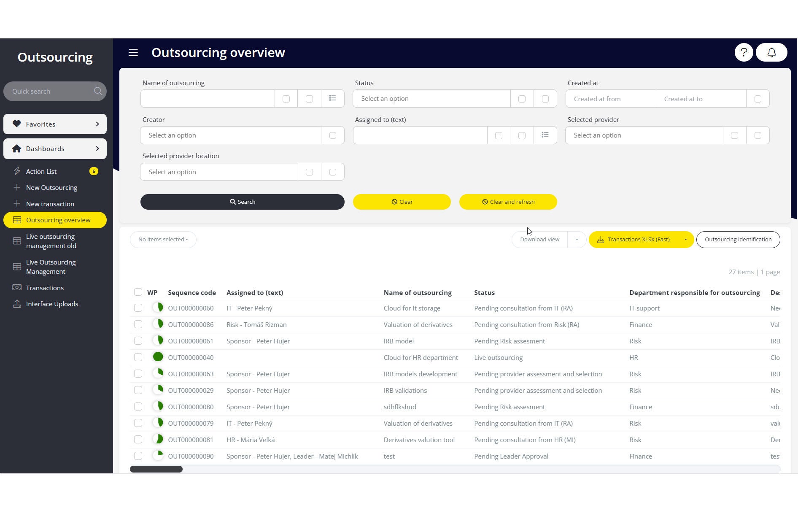Click the Outsourcing identification button
798x532 pixels.
(x=738, y=239)
